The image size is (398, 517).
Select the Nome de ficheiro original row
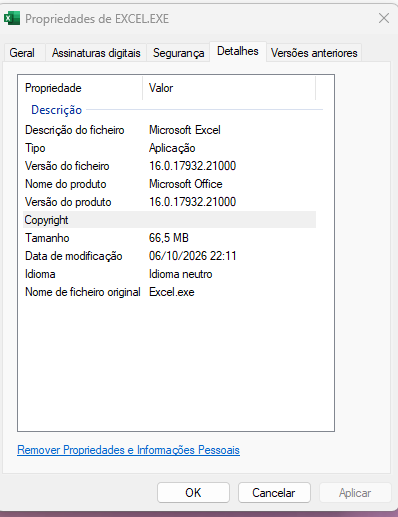(169, 292)
